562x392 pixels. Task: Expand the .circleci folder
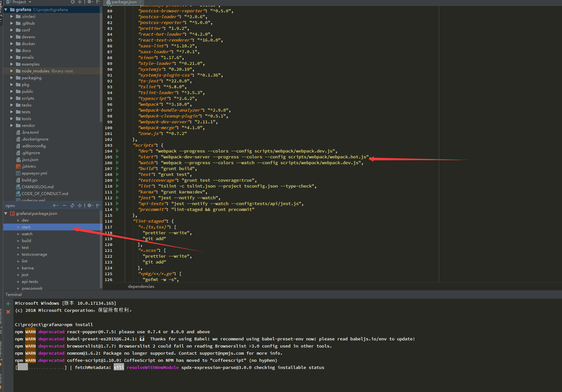point(12,16)
